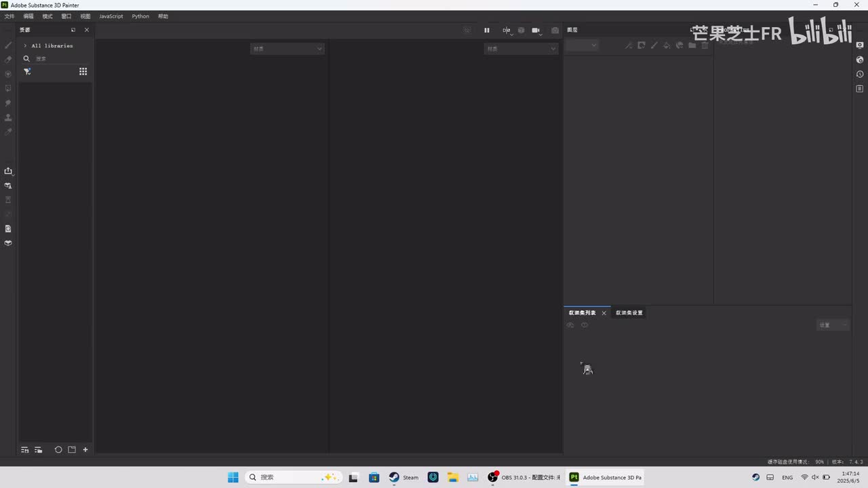Open the 窗口 menu
The height and width of the screenshot is (488, 868).
point(66,16)
